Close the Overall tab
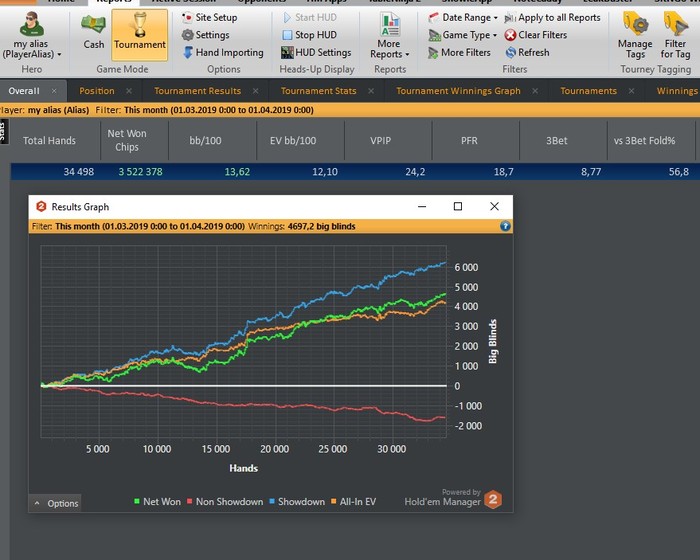The height and width of the screenshot is (560, 700). point(54,91)
